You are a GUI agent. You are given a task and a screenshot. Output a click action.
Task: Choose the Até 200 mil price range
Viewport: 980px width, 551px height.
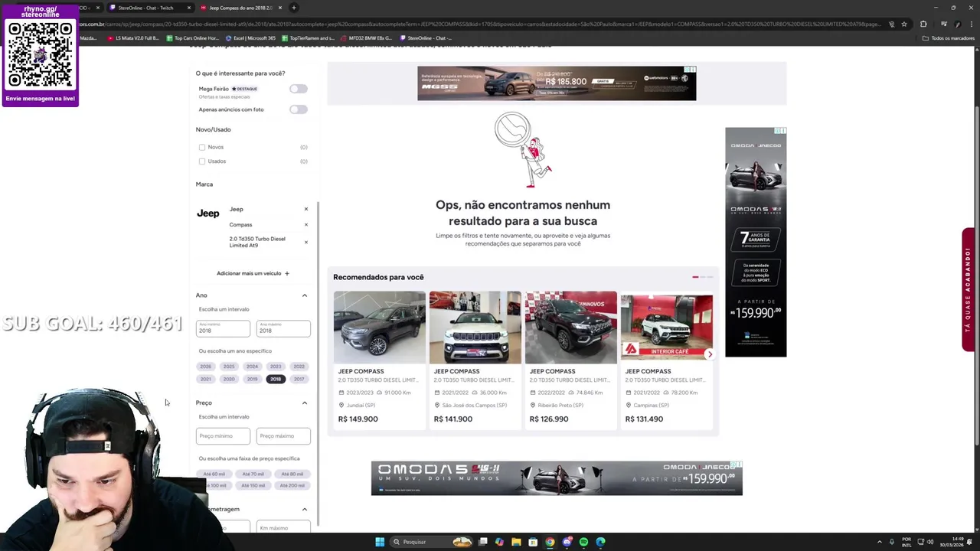point(292,486)
